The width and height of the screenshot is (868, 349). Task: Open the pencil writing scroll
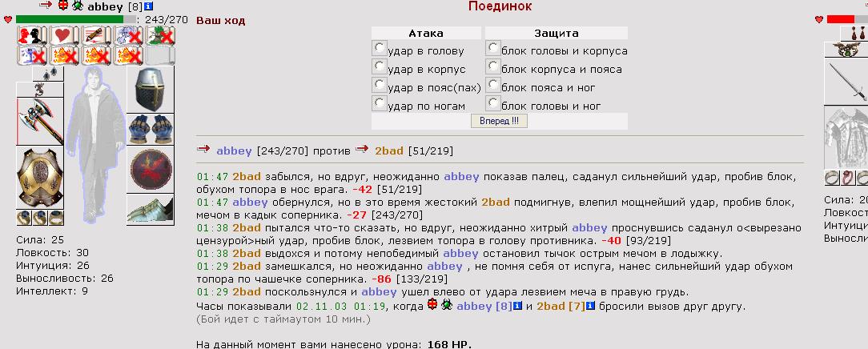tap(97, 36)
